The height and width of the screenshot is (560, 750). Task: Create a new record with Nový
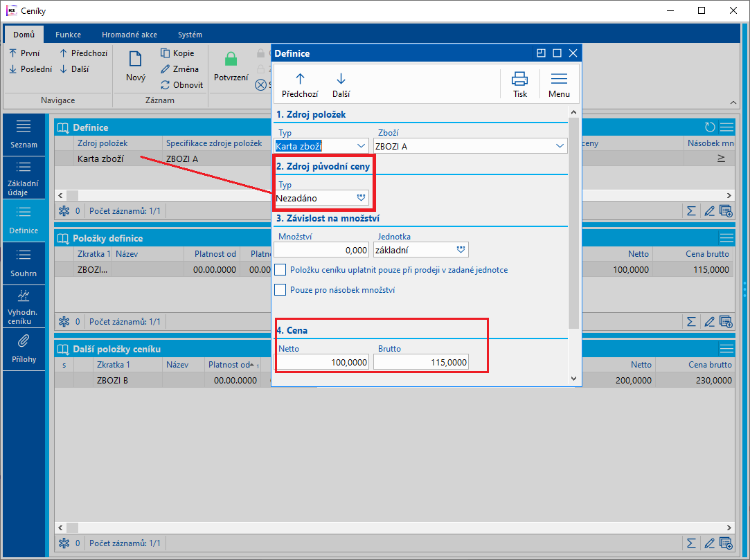(x=135, y=66)
